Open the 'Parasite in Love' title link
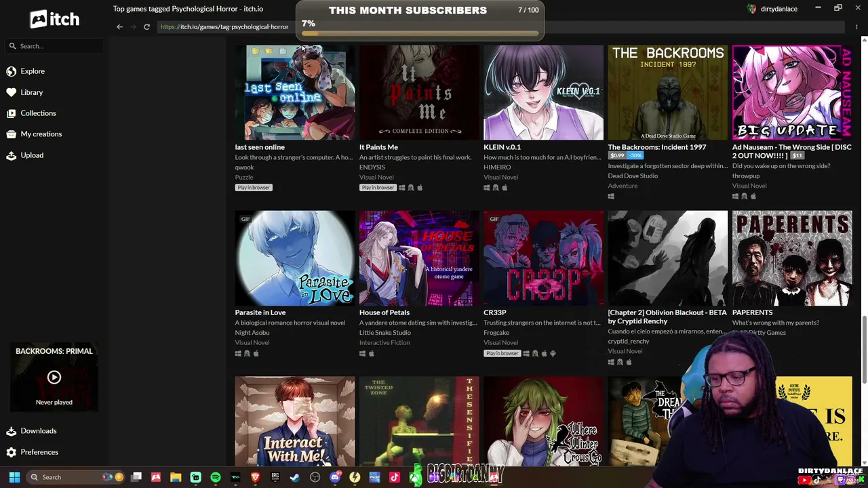 [x=260, y=312]
